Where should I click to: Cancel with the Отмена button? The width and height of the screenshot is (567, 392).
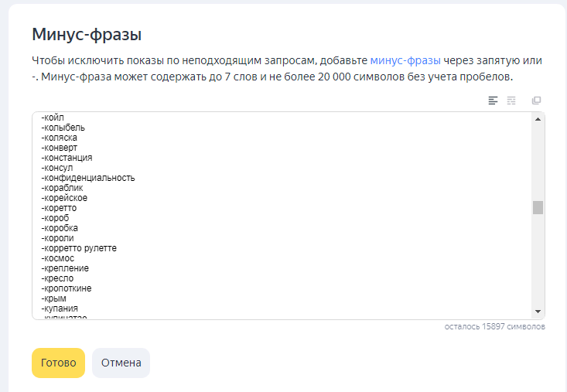pyautogui.click(x=121, y=363)
